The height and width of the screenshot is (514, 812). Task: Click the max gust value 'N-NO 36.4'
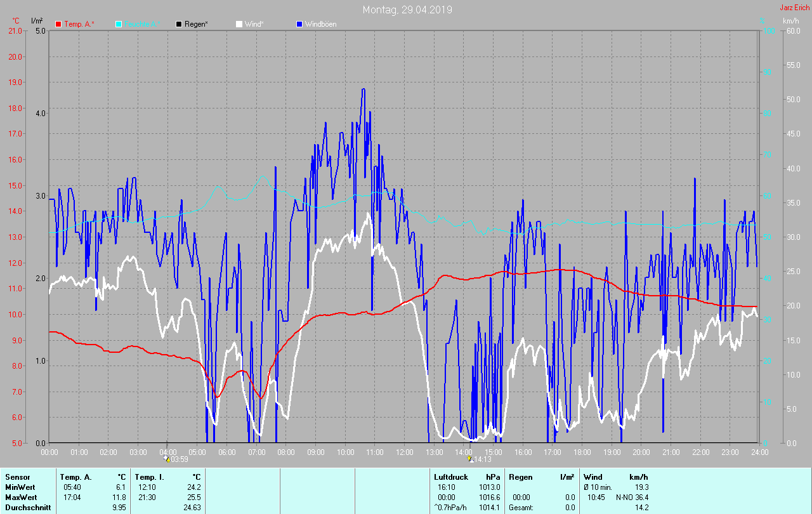632,497
